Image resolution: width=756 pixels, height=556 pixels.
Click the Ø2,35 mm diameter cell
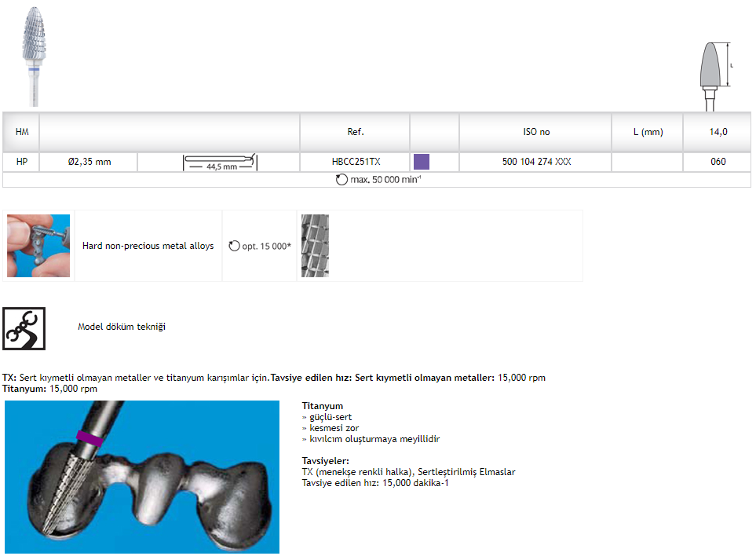tap(89, 162)
